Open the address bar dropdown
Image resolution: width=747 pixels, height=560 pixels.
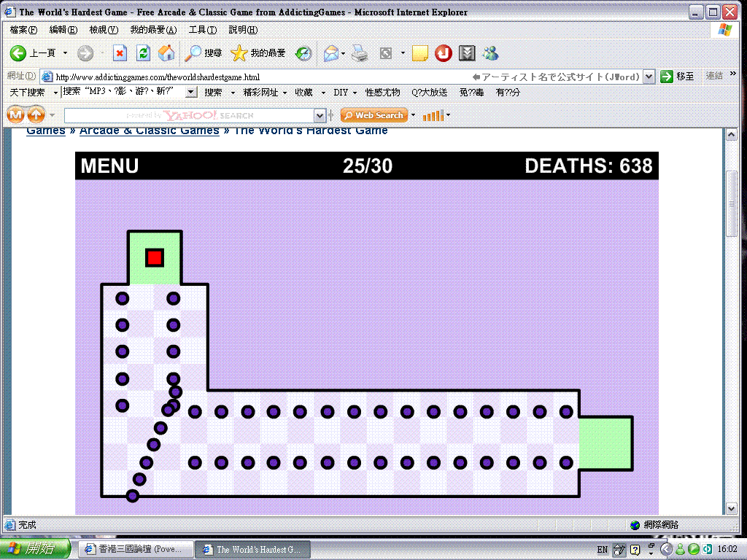(649, 76)
